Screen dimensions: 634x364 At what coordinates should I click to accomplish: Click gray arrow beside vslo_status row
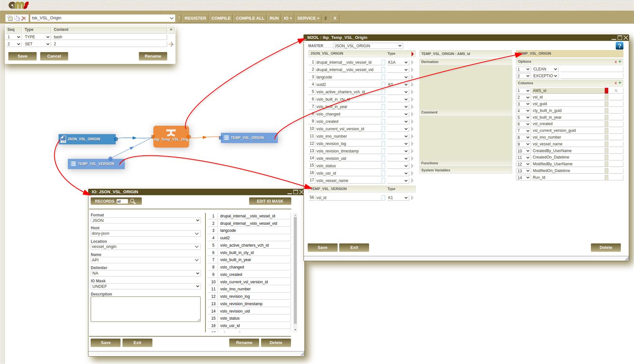click(x=412, y=166)
